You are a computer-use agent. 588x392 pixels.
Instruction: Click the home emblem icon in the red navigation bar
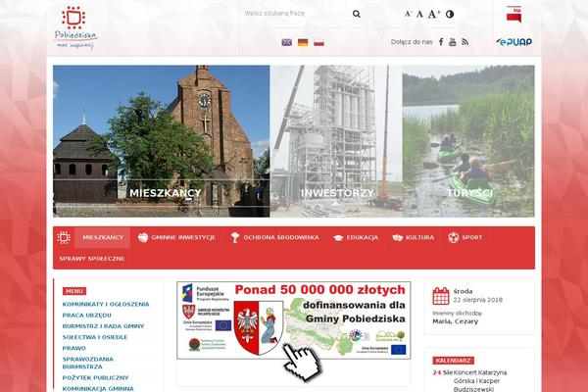coord(64,237)
